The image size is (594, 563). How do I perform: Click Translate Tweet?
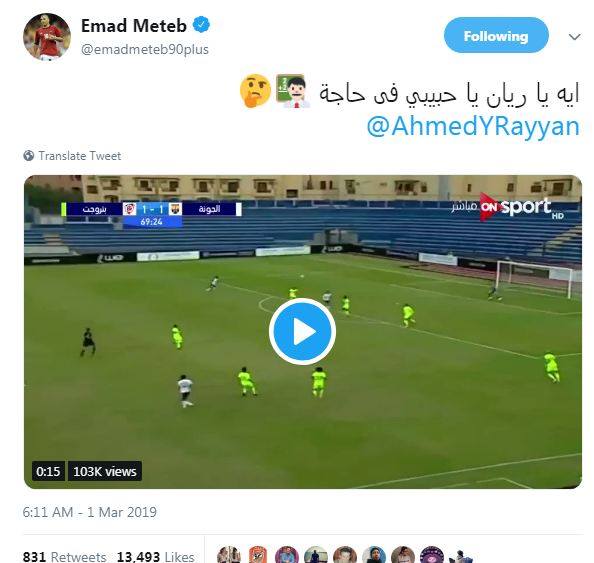80,156
